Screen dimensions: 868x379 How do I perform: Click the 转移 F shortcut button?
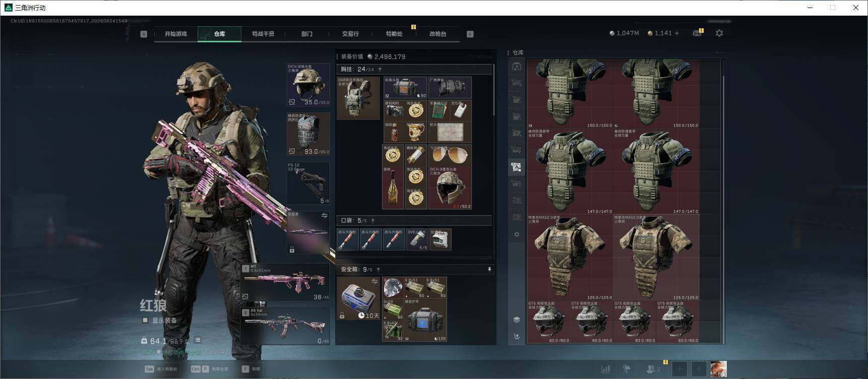pos(251,369)
